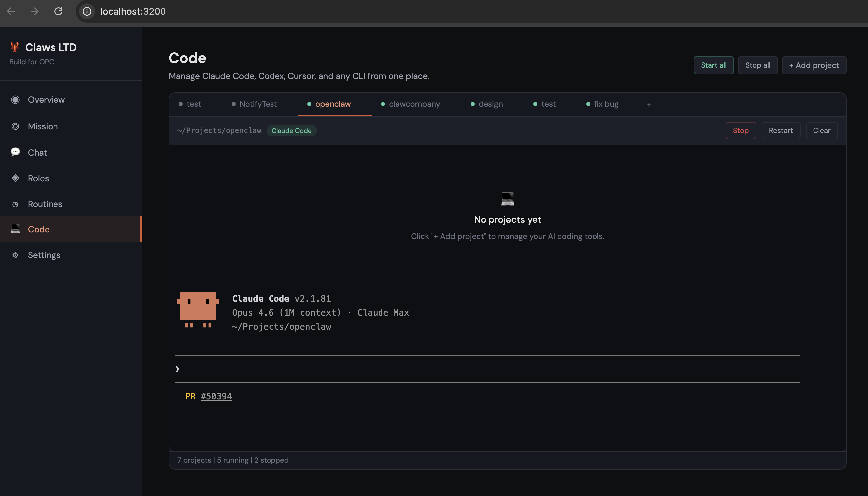Click the Claude Code badge

tap(291, 131)
